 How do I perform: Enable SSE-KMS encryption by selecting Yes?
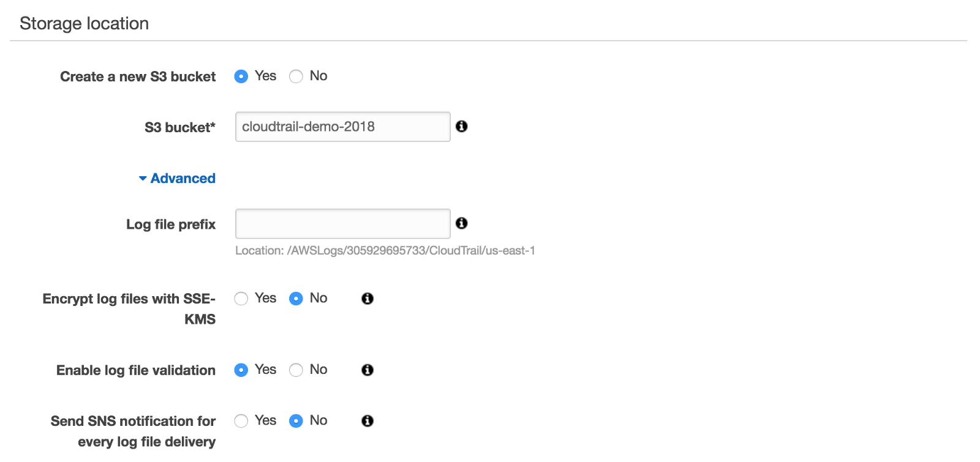pos(241,299)
